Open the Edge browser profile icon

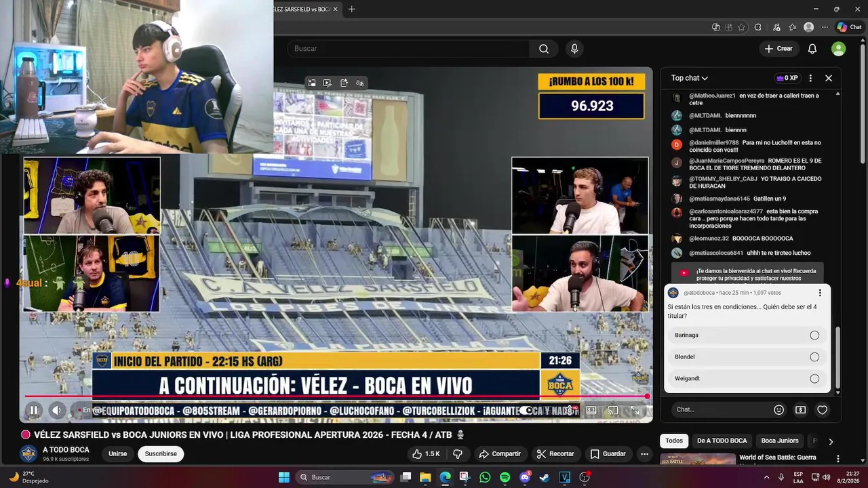coord(808,27)
